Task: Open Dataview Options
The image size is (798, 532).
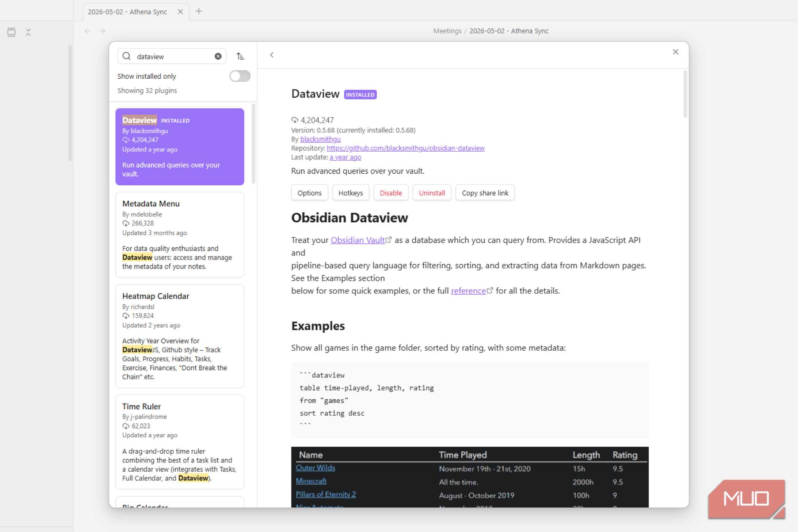Action: [309, 193]
